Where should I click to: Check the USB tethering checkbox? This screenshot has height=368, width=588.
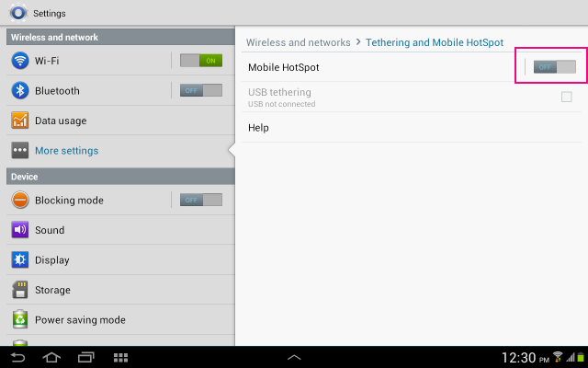click(567, 97)
